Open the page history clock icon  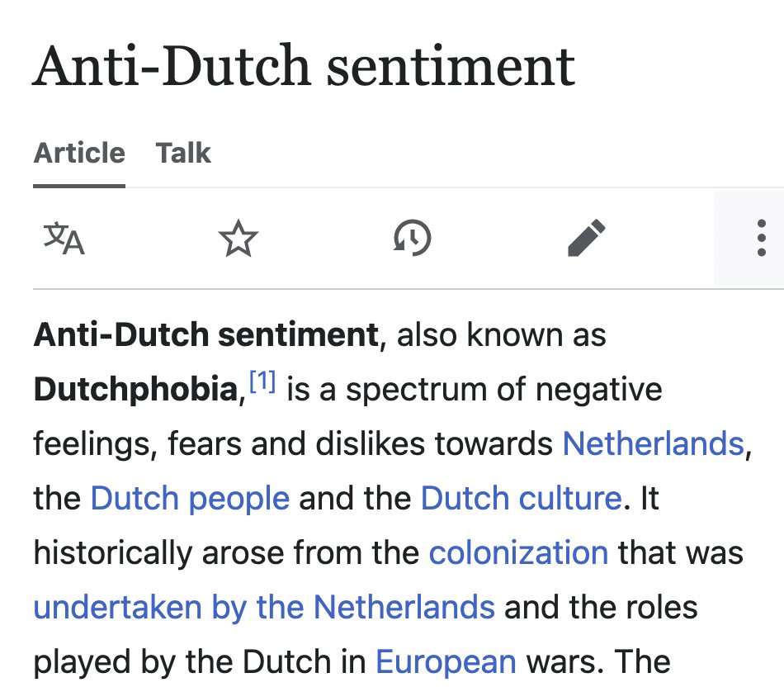point(413,239)
